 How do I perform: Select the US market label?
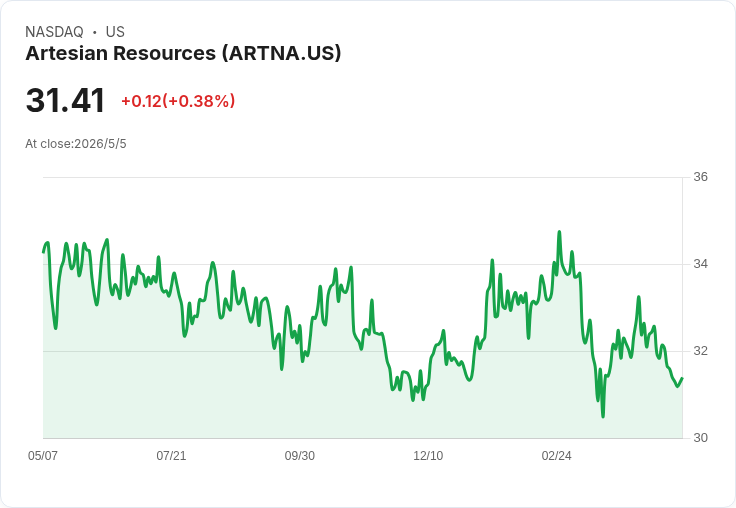pyautogui.click(x=115, y=32)
